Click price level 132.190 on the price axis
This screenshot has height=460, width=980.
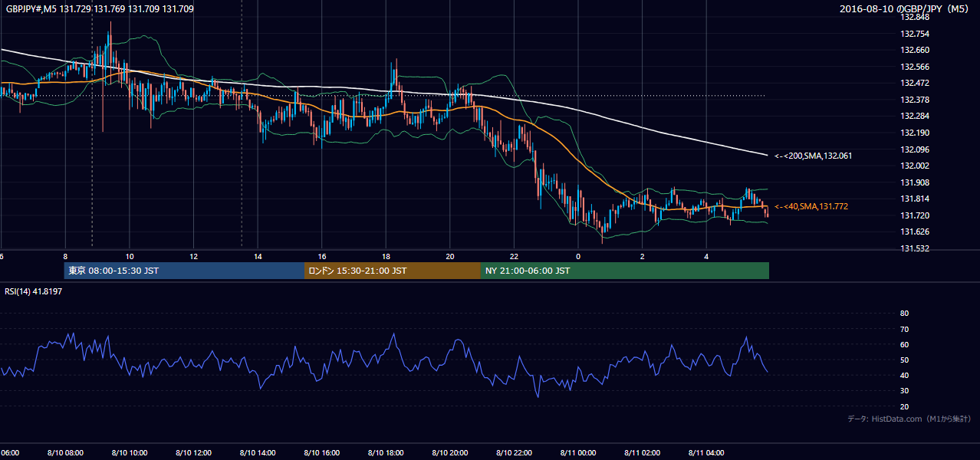tap(914, 133)
